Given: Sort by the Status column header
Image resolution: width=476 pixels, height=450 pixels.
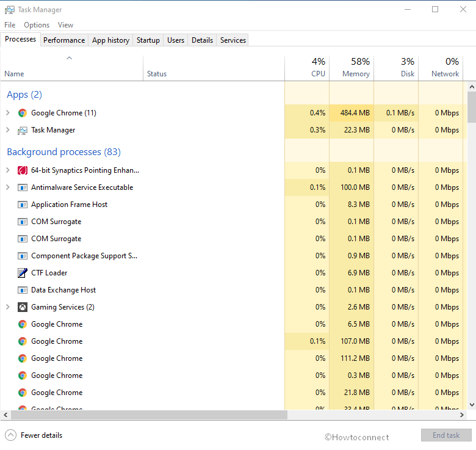Looking at the screenshot, I should [x=214, y=68].
